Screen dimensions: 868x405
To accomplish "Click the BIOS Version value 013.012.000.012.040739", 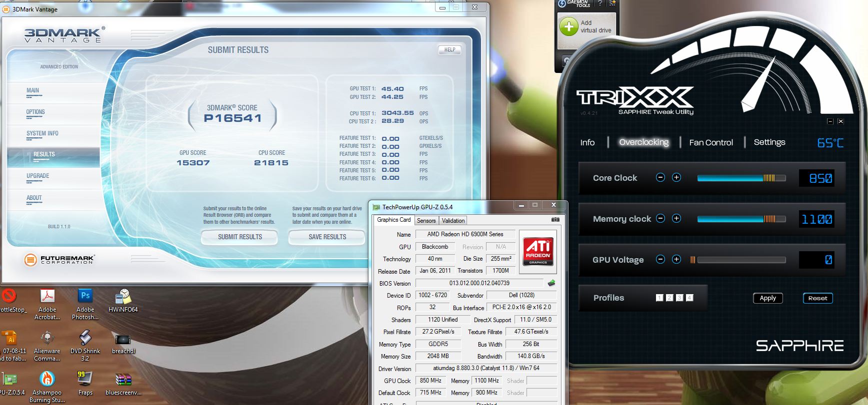I will point(479,283).
